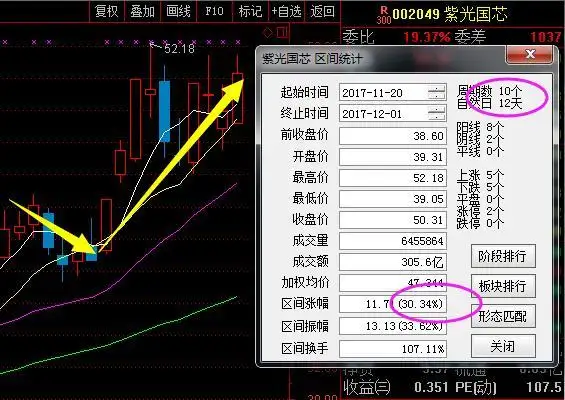Click the 前收盘价 value 38.60
The width and height of the screenshot is (565, 400).
pos(393,136)
